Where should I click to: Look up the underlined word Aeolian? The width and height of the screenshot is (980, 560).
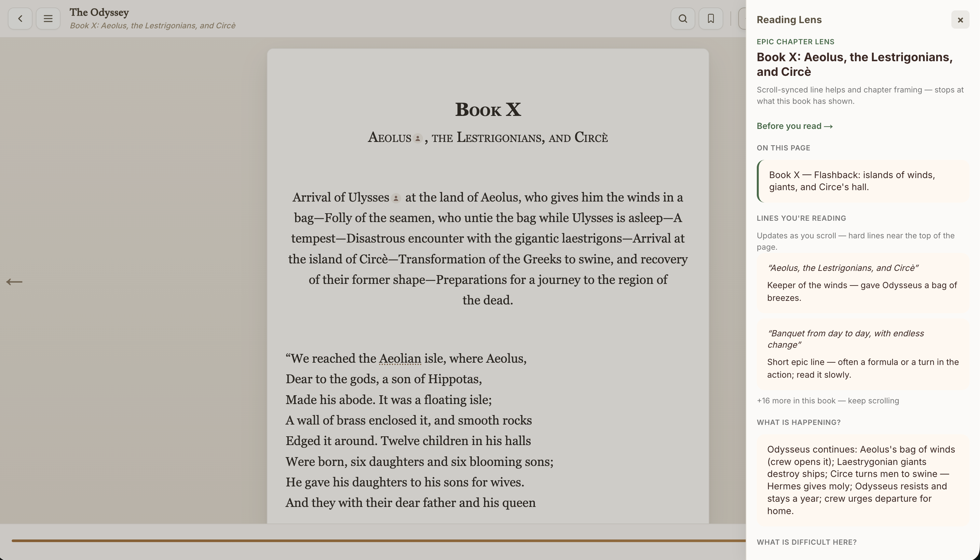click(400, 358)
